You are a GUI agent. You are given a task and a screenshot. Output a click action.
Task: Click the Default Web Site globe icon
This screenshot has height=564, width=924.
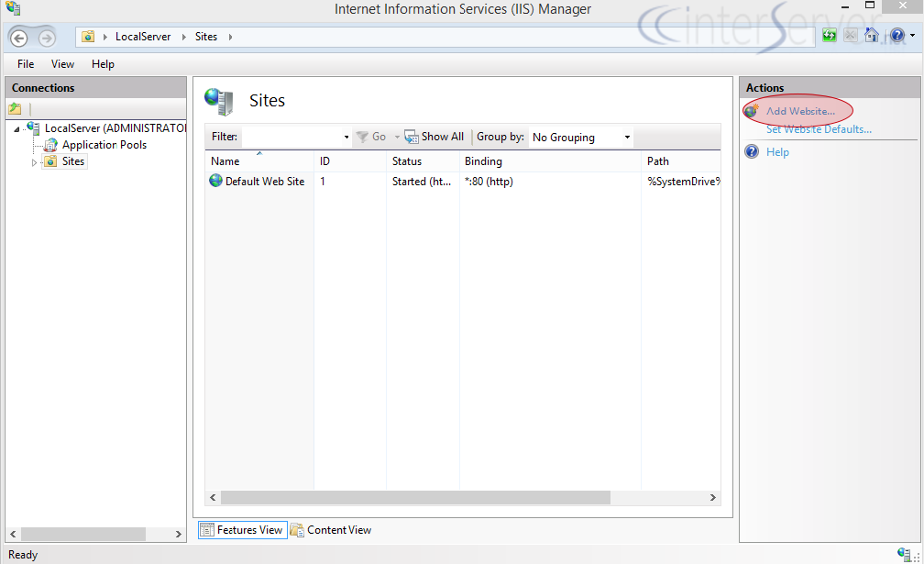point(215,181)
